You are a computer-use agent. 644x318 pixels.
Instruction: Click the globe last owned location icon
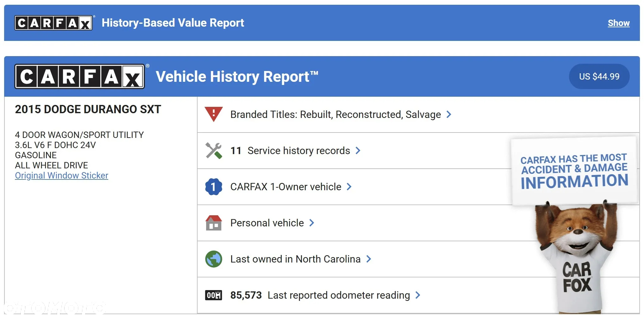(x=214, y=259)
